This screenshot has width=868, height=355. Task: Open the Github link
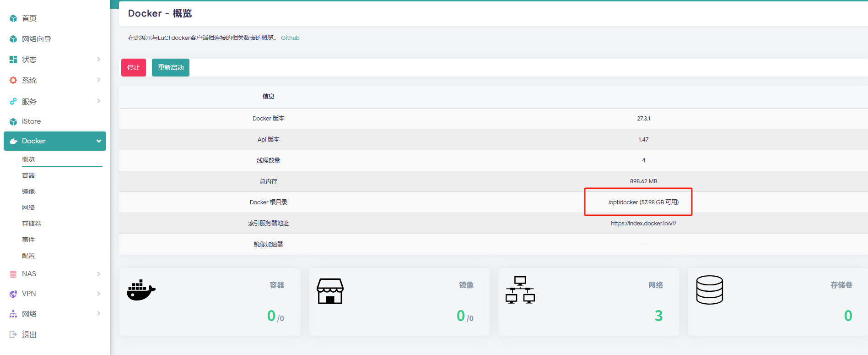click(290, 38)
